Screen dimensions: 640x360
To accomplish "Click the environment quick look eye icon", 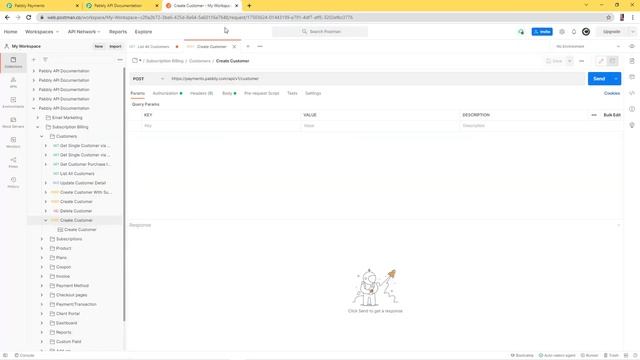I will (632, 47).
